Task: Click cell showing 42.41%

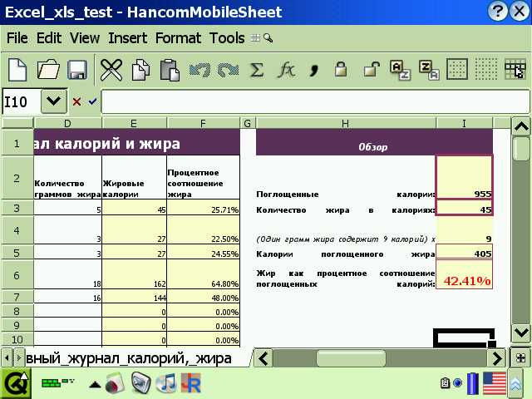Action: point(464,274)
